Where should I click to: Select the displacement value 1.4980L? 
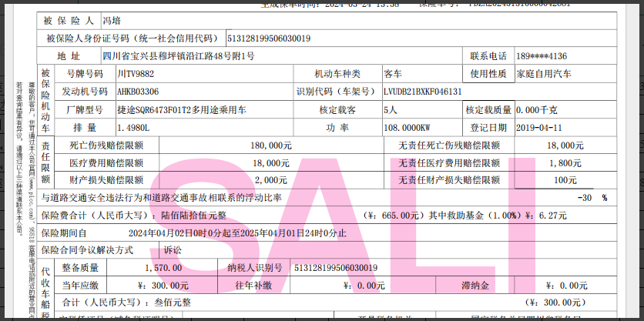(x=133, y=128)
